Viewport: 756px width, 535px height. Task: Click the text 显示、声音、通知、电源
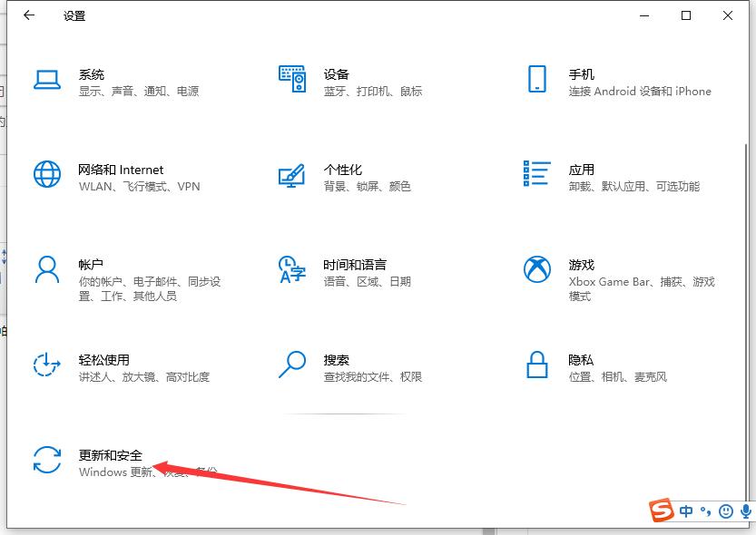coord(139,91)
